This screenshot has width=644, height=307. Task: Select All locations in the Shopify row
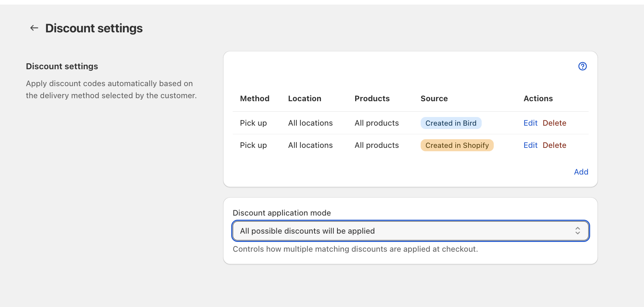(x=310, y=145)
